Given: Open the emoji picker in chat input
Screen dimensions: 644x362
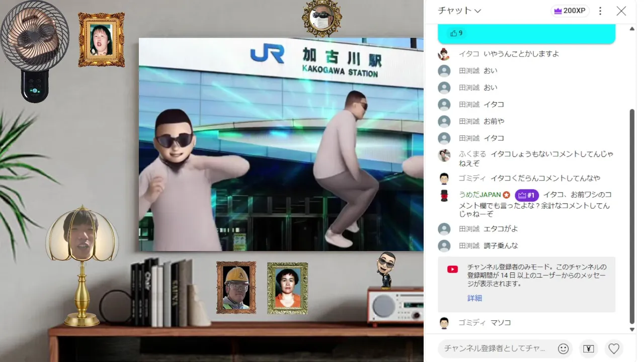Looking at the screenshot, I should (x=563, y=348).
